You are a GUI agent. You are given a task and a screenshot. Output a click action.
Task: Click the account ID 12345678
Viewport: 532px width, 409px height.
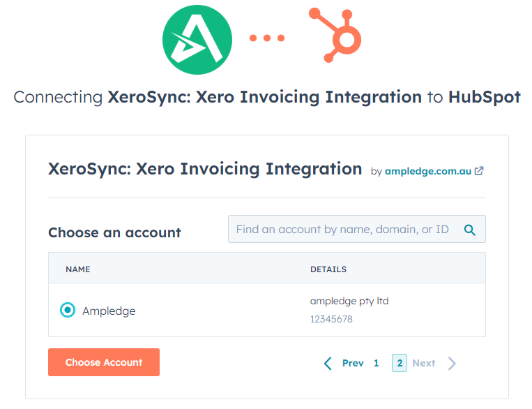pos(331,319)
